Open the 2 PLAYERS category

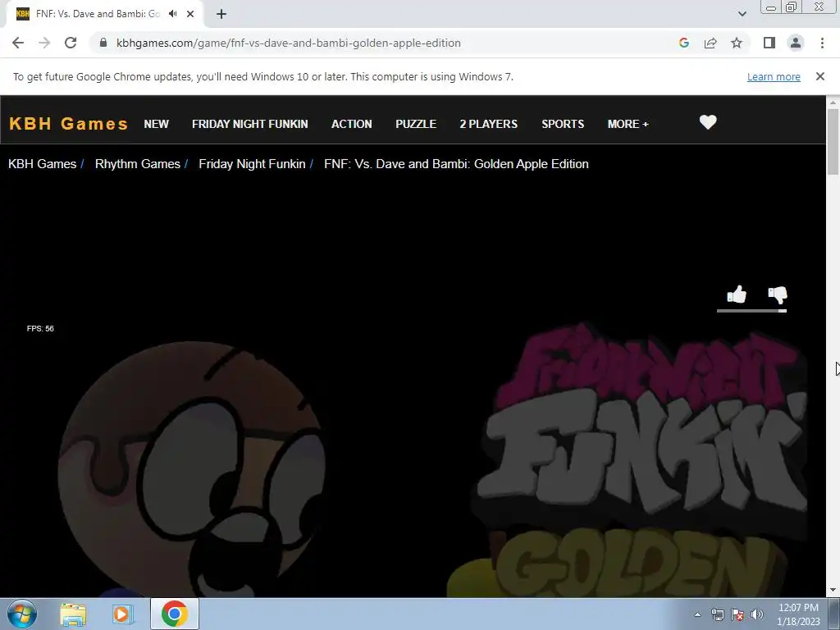coord(489,124)
